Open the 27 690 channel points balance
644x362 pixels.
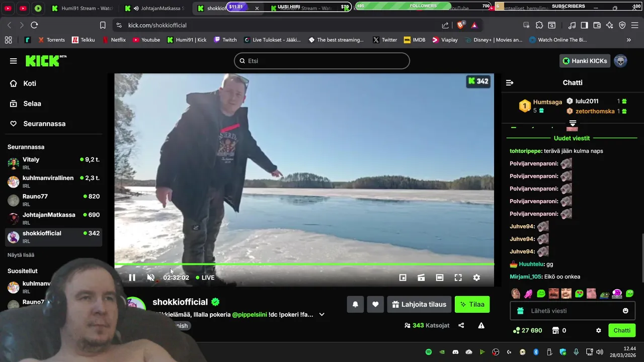(x=527, y=330)
